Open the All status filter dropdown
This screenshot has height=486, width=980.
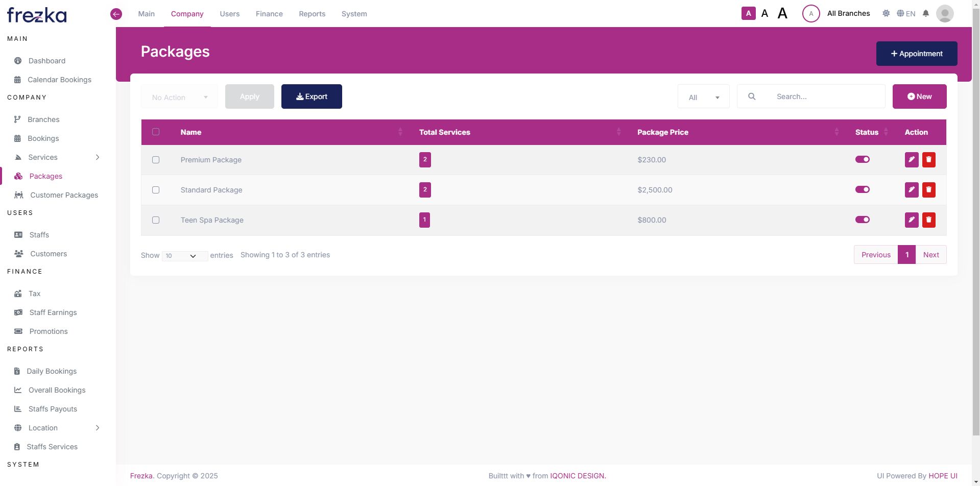point(703,96)
